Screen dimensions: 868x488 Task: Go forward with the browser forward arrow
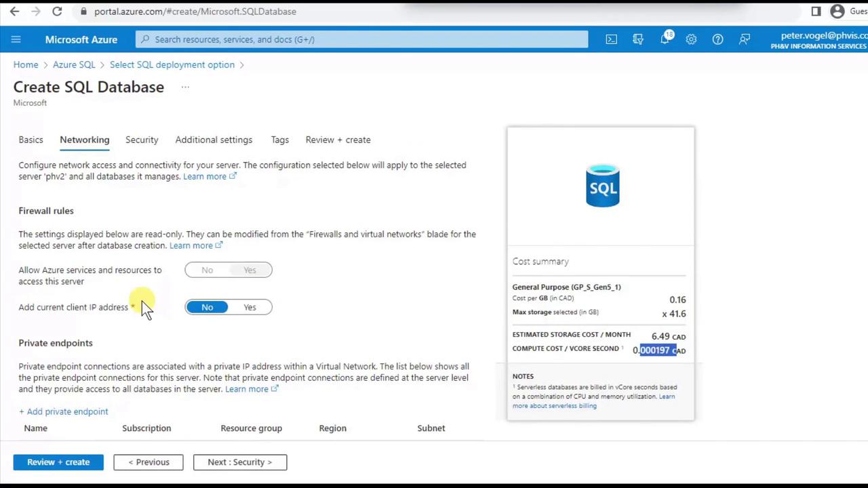tap(36, 12)
